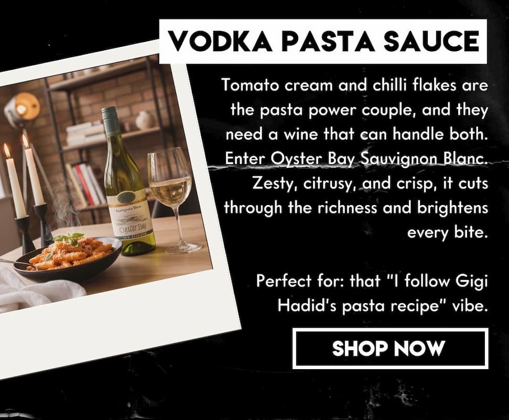Click the SHOP NOW button
This screenshot has width=509, height=420.
pyautogui.click(x=390, y=348)
